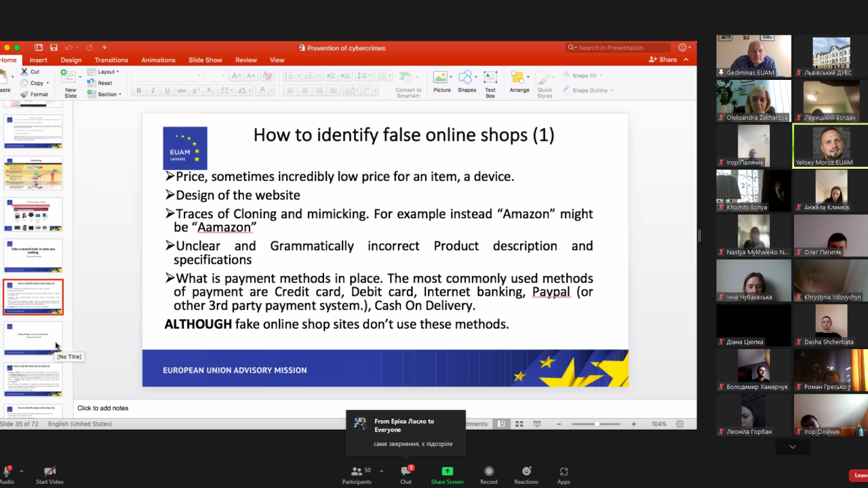This screenshot has width=868, height=488.
Task: Click zoom in plus icon
Action: (x=633, y=424)
